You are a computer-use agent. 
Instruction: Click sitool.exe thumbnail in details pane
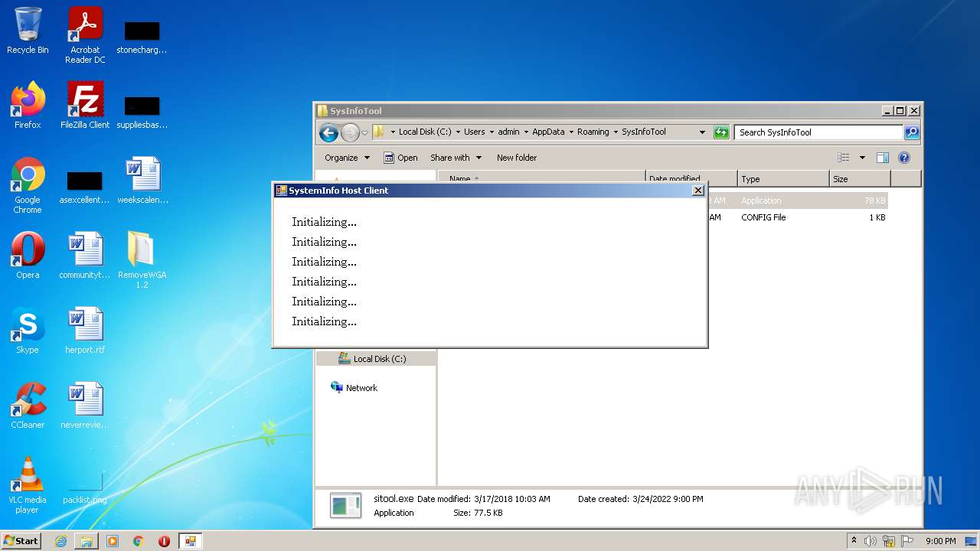[x=345, y=505]
